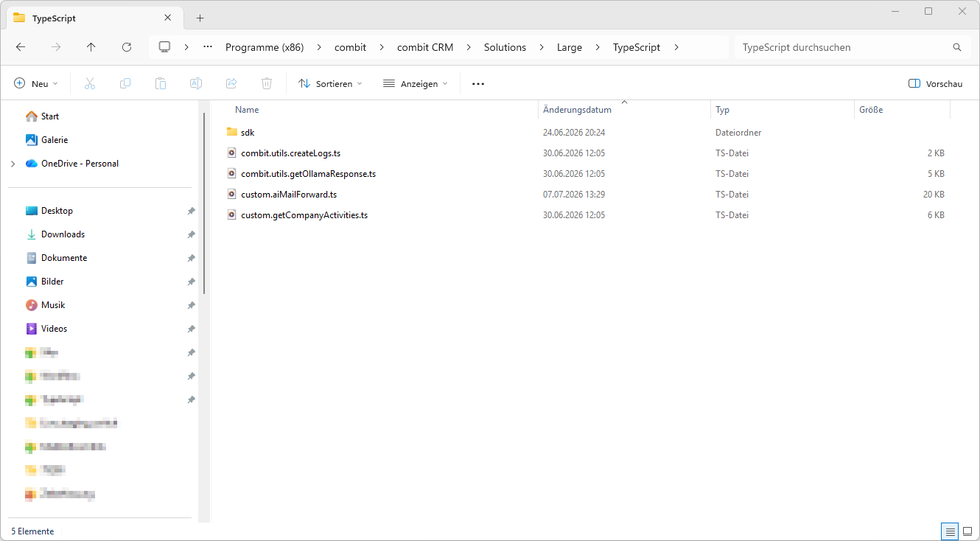Expand the chevron after Large breadcrumb
980x541 pixels.
[598, 47]
